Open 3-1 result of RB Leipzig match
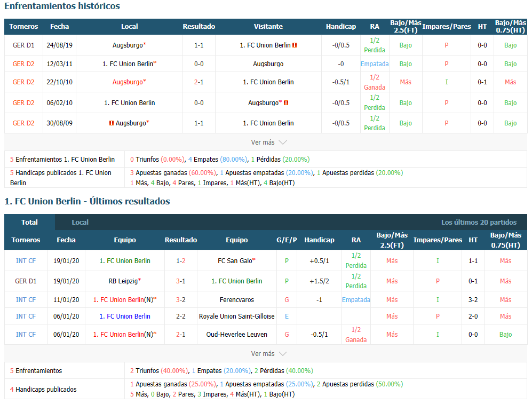Viewport: 532px width, 404px height. pos(181,281)
